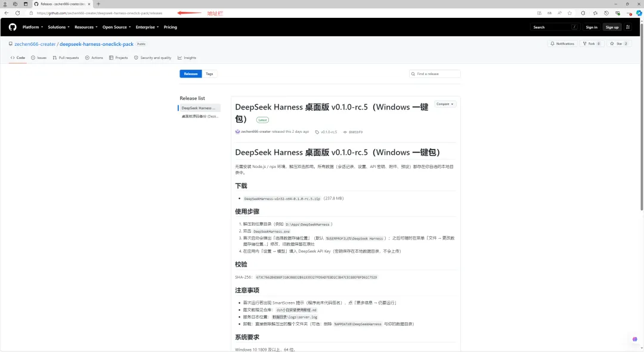Image resolution: width=644 pixels, height=352 pixels.
Task: Expand the Enterprise menu
Action: pyautogui.click(x=147, y=27)
